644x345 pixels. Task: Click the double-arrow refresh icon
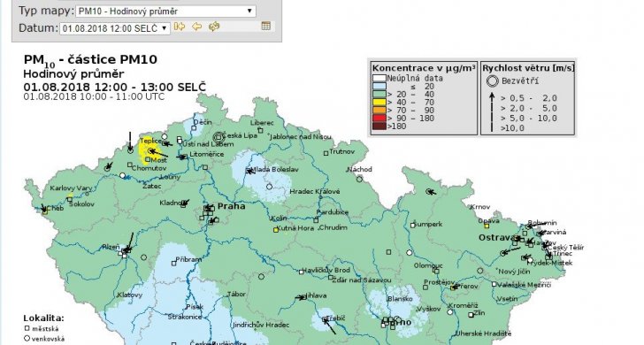pyautogui.click(x=214, y=27)
